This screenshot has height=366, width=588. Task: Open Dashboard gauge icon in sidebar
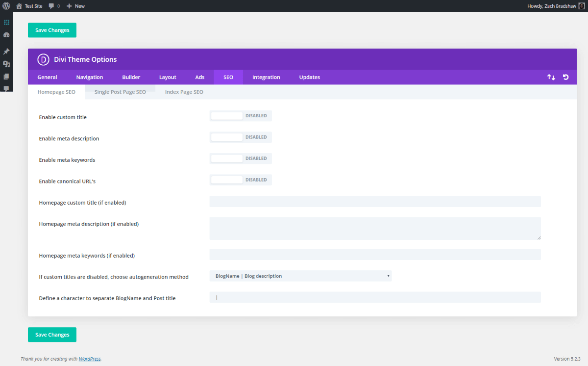coord(6,35)
